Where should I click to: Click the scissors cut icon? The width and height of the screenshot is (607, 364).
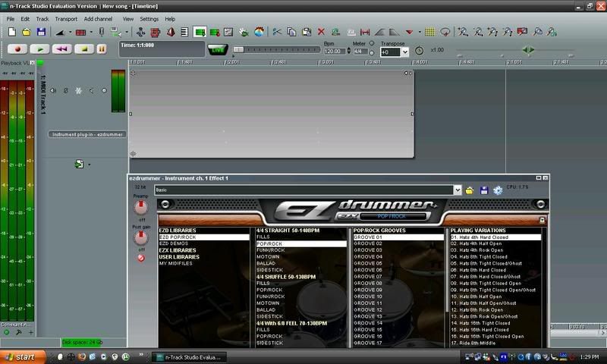pyautogui.click(x=277, y=32)
